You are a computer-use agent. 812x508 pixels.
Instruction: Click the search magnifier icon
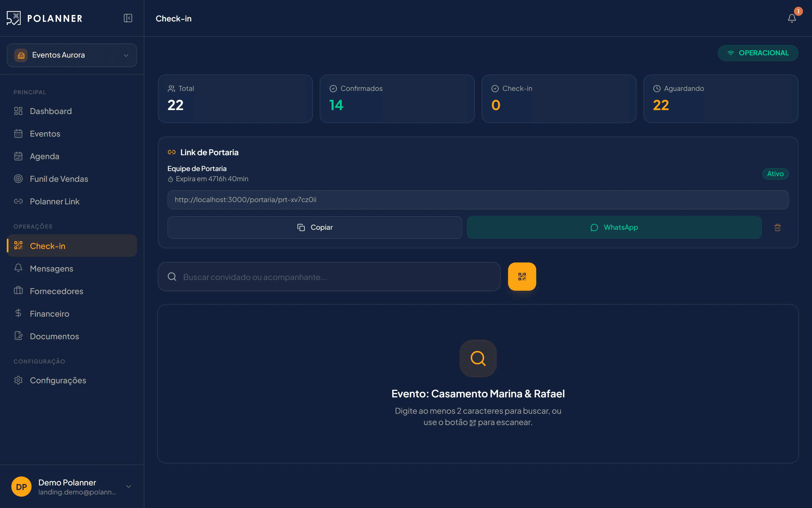click(172, 277)
